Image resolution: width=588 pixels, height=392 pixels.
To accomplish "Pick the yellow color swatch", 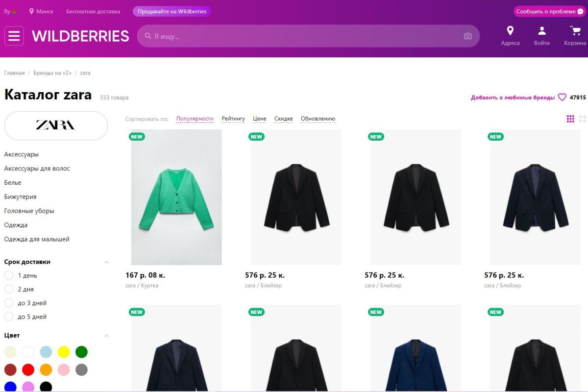I will coord(64,352).
